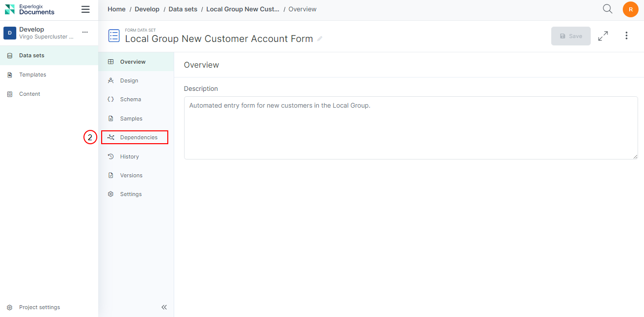Open the user avatar menu

coord(630,9)
